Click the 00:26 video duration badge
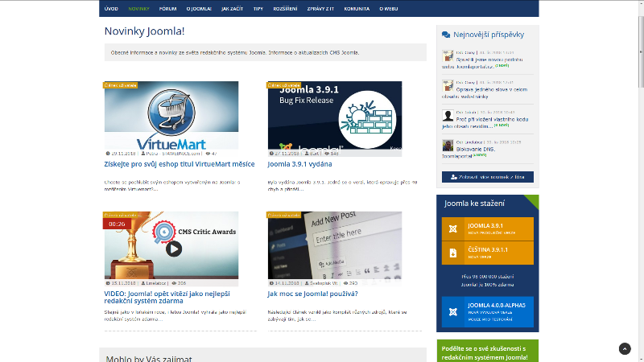The height and width of the screenshot is (362, 644). 117,224
